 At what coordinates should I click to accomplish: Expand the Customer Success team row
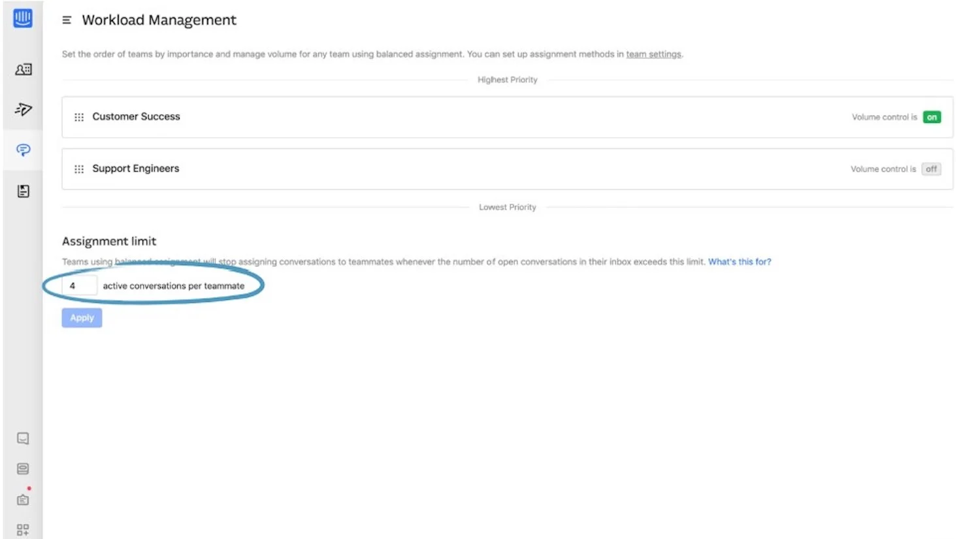(x=508, y=117)
